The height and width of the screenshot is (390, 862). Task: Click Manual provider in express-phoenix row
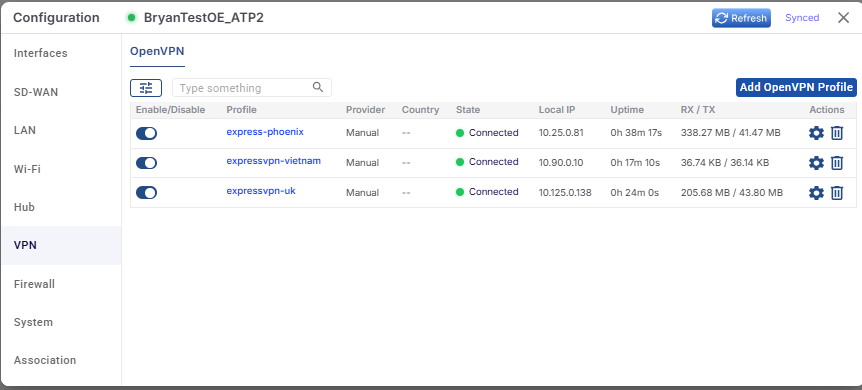[362, 133]
